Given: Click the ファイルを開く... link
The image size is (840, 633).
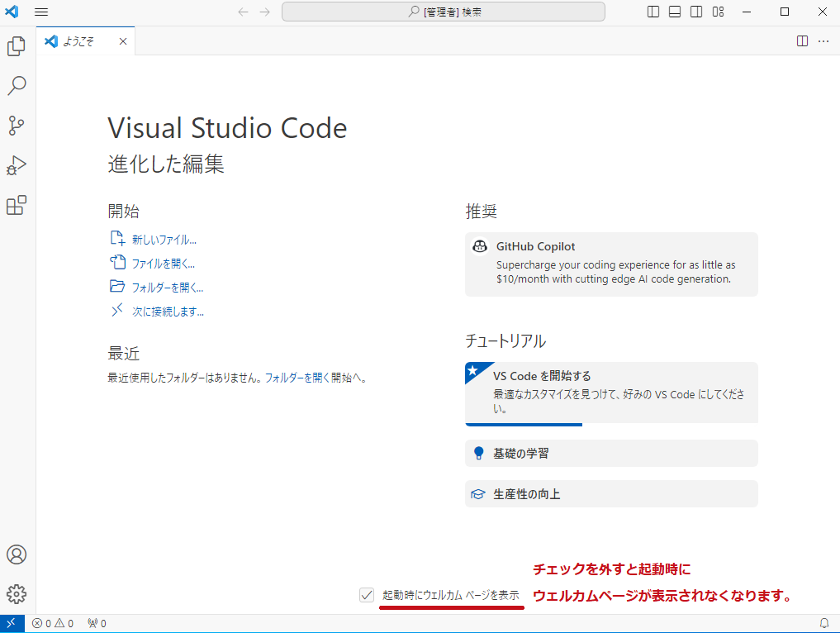Looking at the screenshot, I should (x=164, y=263).
